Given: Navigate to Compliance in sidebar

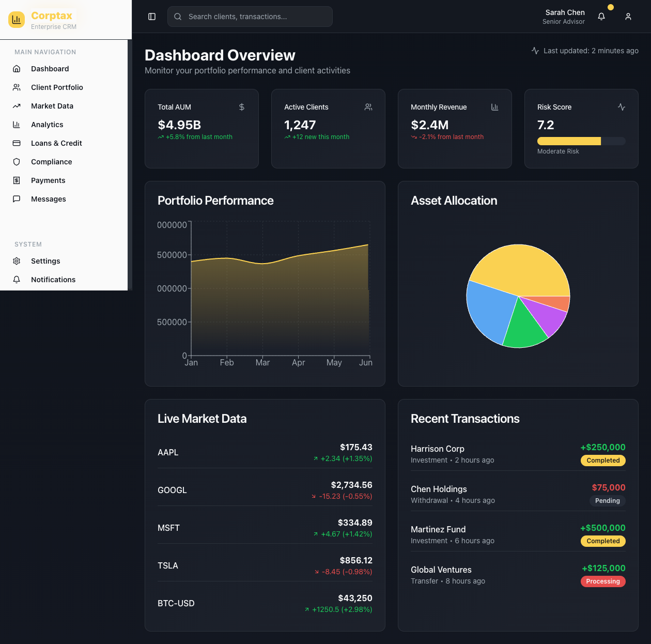Looking at the screenshot, I should pyautogui.click(x=52, y=162).
